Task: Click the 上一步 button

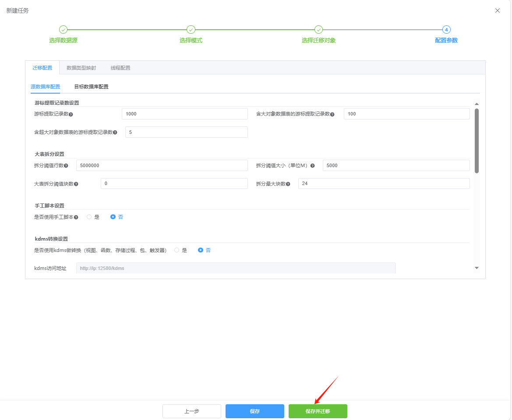Action: [192, 411]
